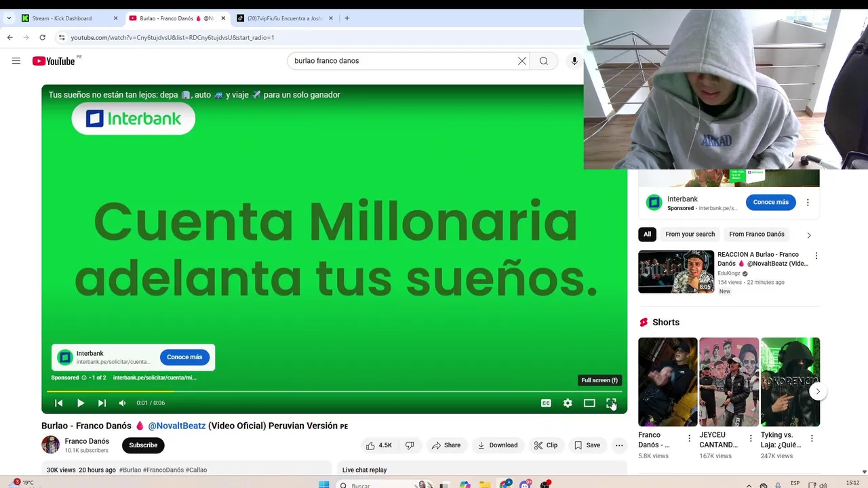Image resolution: width=868 pixels, height=488 pixels.
Task: Click inside the YouTube search field
Action: coord(401,61)
